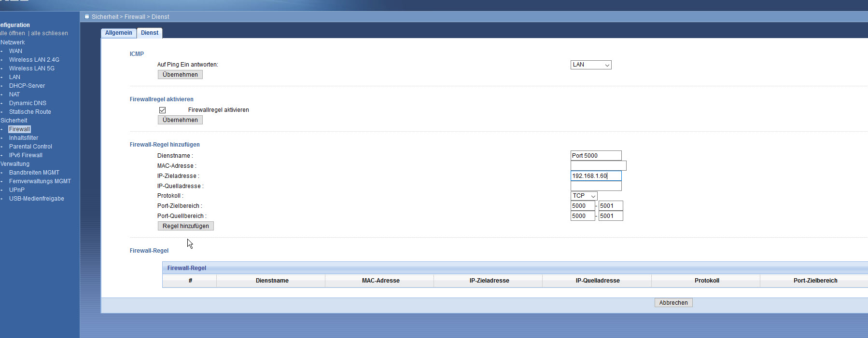The height and width of the screenshot is (338, 868).
Task: Open USB-Medienfreigabe page
Action: 37,199
